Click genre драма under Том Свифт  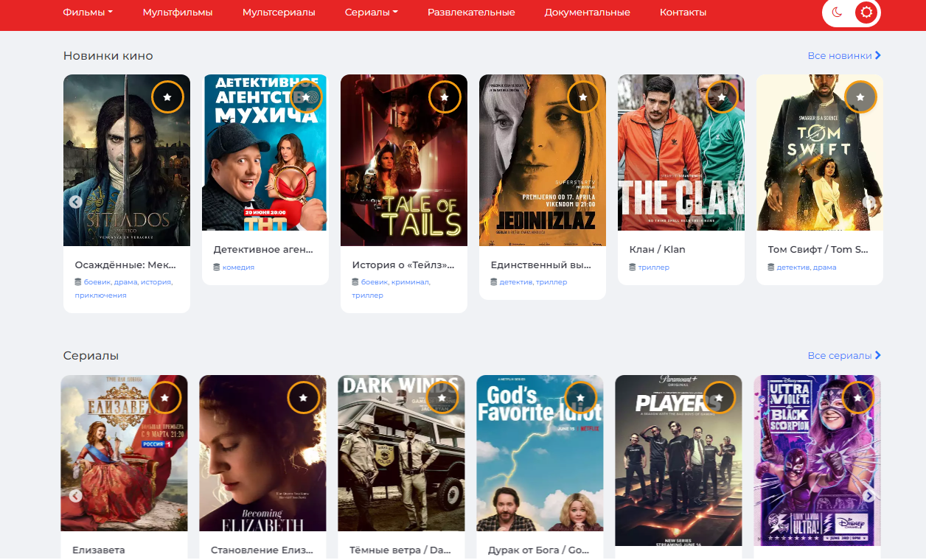pyautogui.click(x=824, y=267)
